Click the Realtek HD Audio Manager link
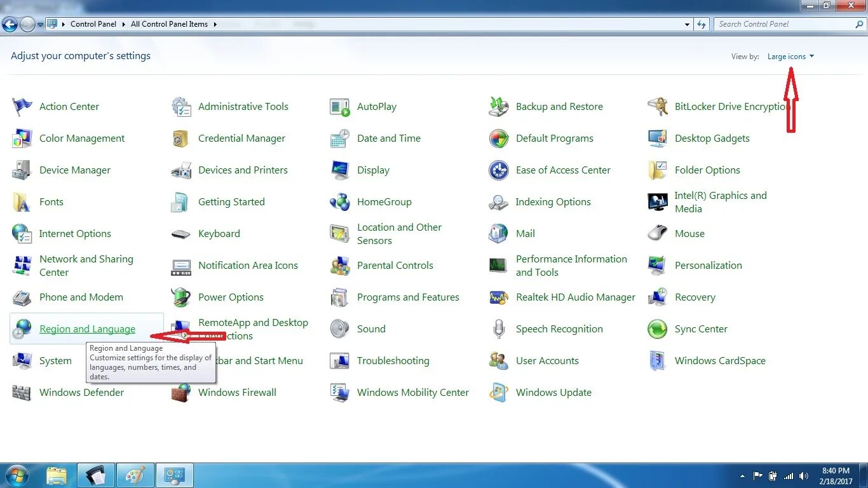Image resolution: width=868 pixels, height=488 pixels. tap(576, 297)
